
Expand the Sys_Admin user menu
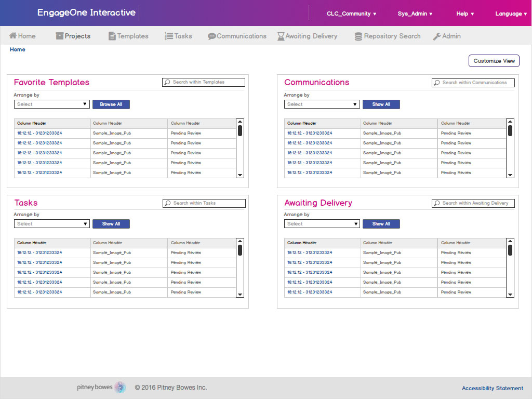tap(415, 14)
